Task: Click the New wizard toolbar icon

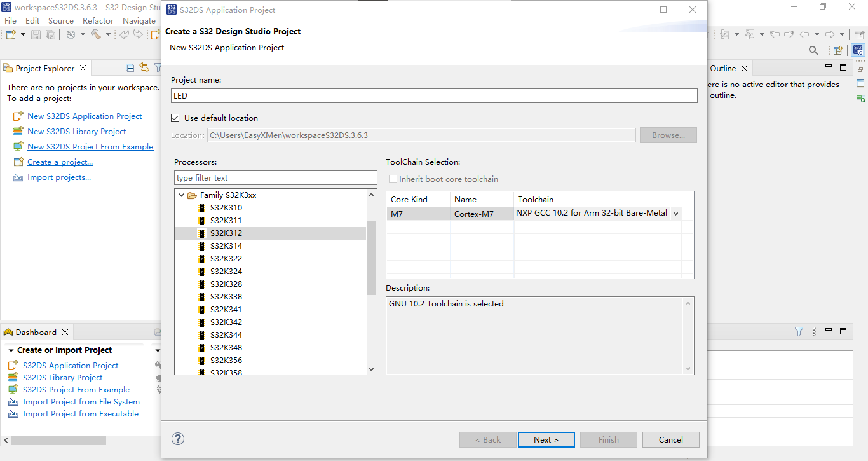Action: [x=11, y=34]
